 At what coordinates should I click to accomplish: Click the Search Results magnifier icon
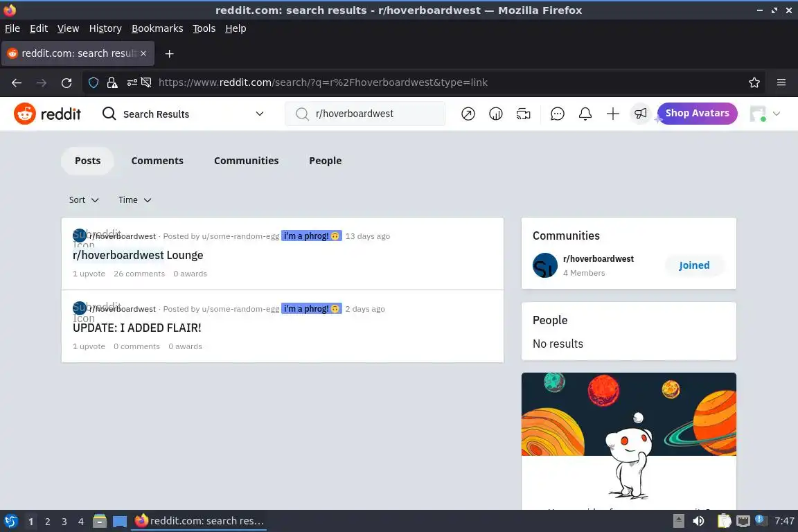point(109,114)
